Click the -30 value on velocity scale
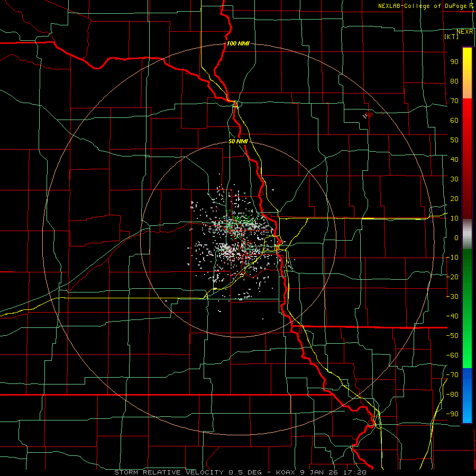The image size is (476, 476). [x=452, y=297]
